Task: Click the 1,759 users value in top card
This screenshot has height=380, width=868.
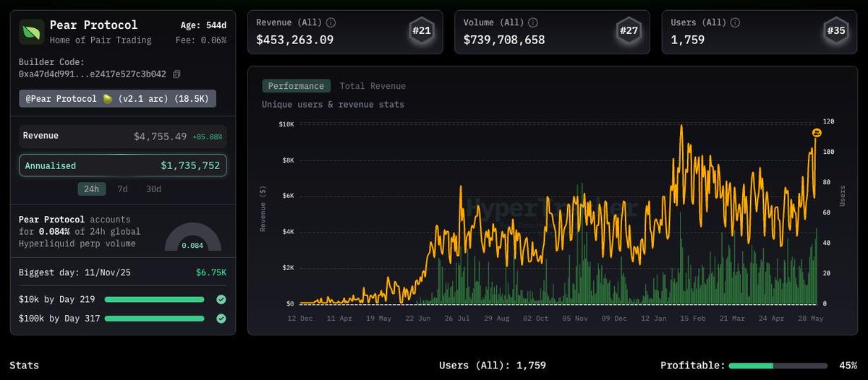Action: (687, 40)
